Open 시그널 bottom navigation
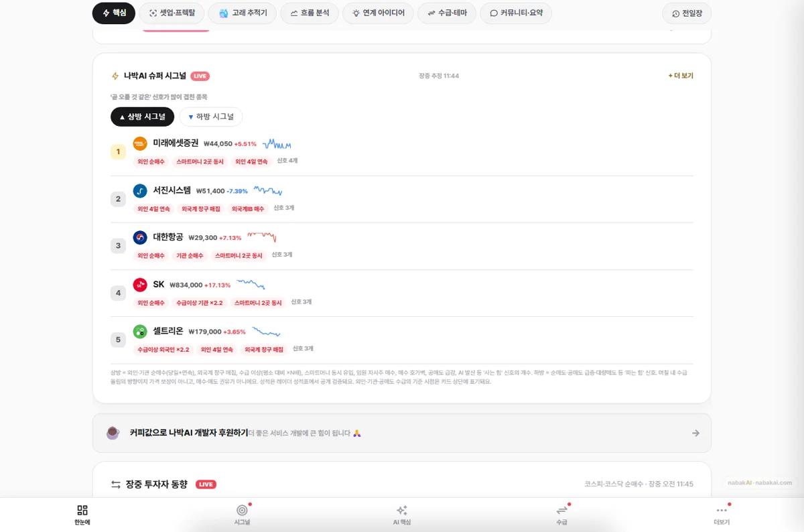This screenshot has height=532, width=804. (x=243, y=515)
